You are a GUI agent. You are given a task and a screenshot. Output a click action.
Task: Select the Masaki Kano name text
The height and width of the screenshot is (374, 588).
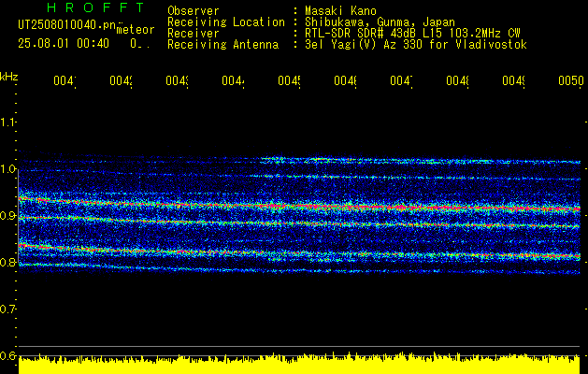click(x=340, y=10)
